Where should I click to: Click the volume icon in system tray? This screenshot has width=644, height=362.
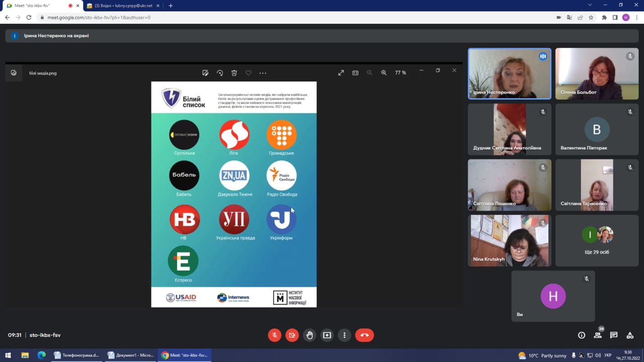[x=598, y=355]
